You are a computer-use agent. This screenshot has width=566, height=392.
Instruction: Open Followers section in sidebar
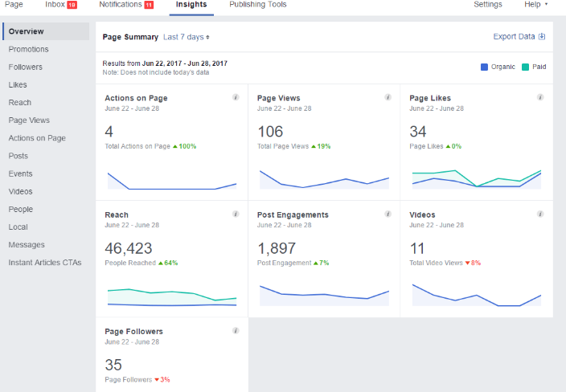(x=25, y=67)
